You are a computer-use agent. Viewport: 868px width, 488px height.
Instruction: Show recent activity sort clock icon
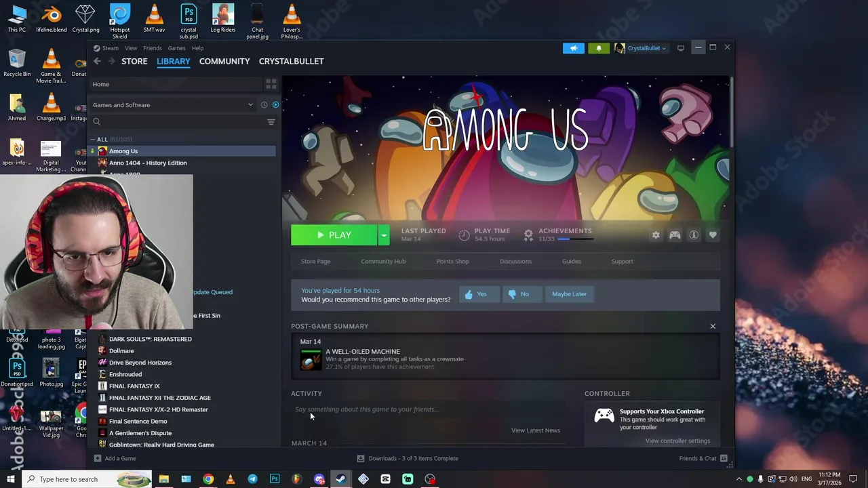[x=264, y=105]
